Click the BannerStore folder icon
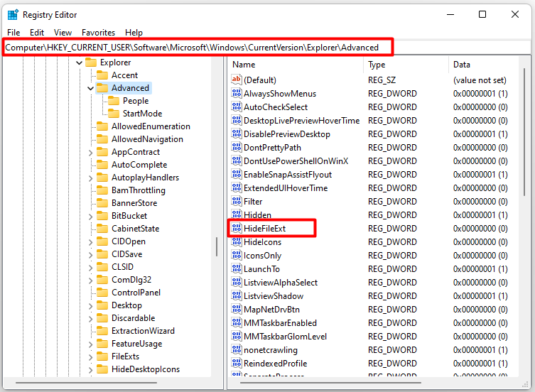The image size is (535, 392). [102, 203]
